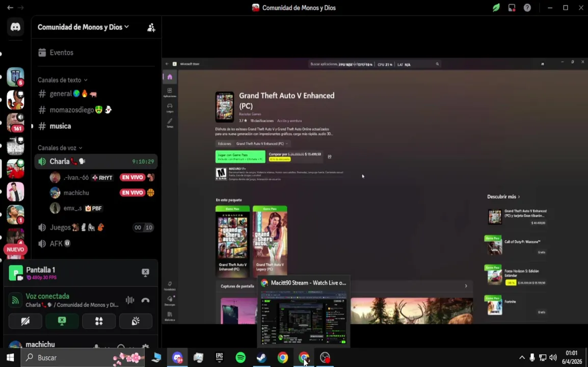Image resolution: width=588 pixels, height=367 pixels.
Task: Open Steam from the taskbar
Action: click(261, 358)
